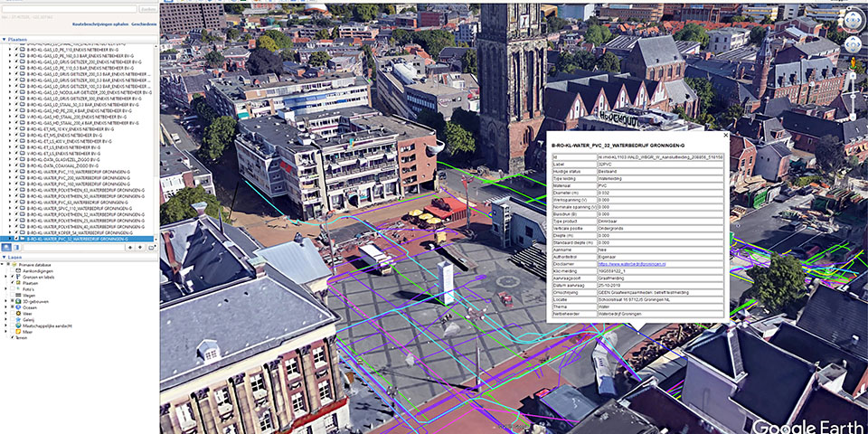This screenshot has width=868, height=434.
Task: Click the Wegen layer icon
Action: click(18, 295)
